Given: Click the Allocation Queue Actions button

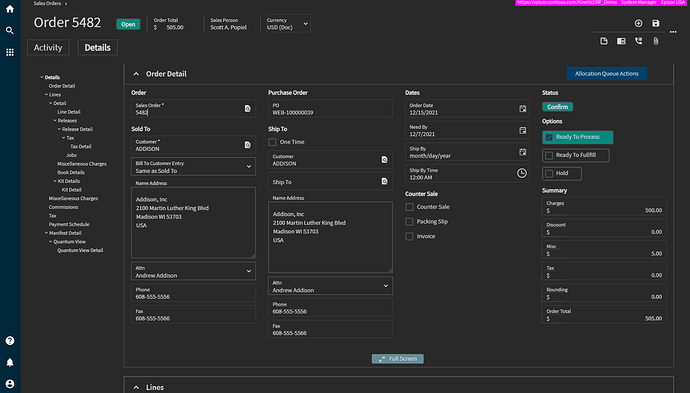Looking at the screenshot, I should (x=606, y=73).
